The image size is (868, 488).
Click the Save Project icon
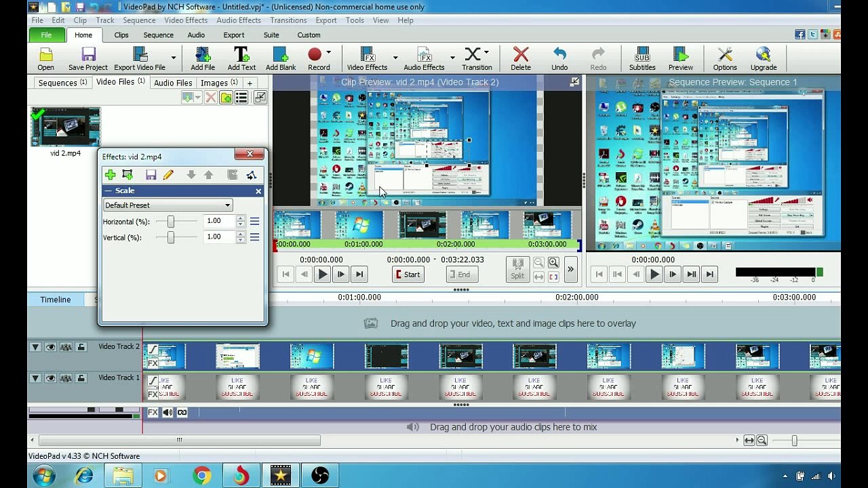coord(88,59)
